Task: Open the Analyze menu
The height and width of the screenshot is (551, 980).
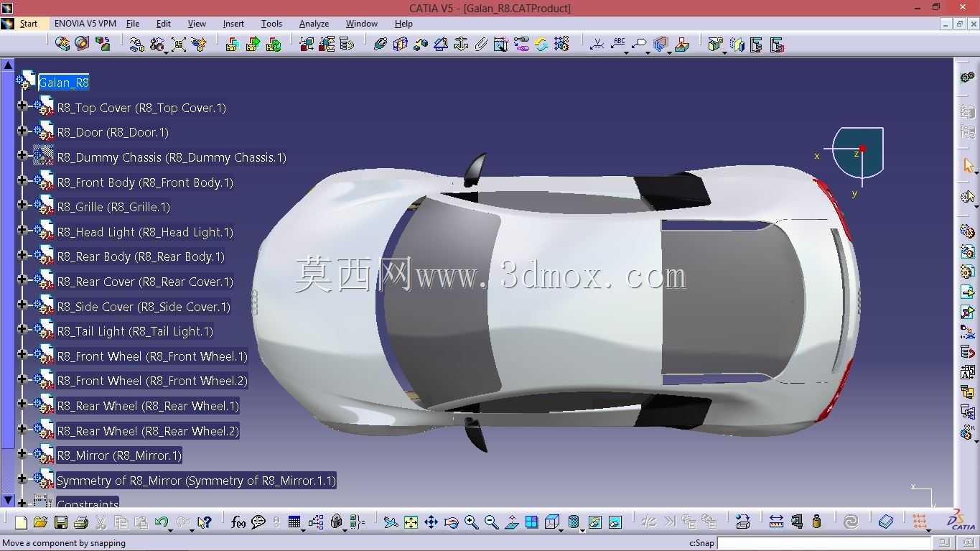Action: point(314,24)
